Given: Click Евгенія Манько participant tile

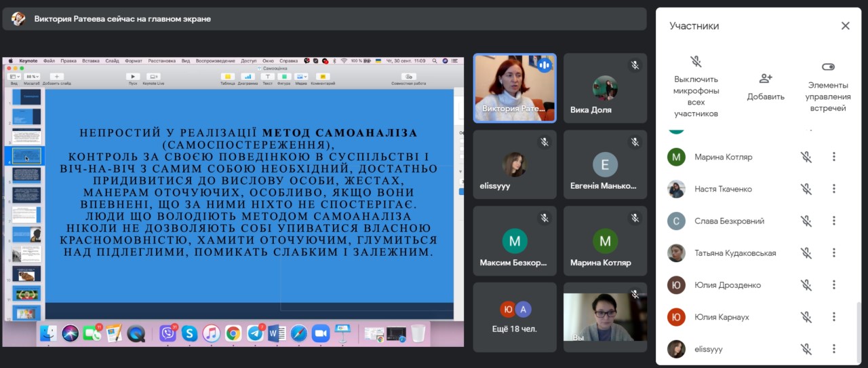Looking at the screenshot, I should tap(605, 164).
